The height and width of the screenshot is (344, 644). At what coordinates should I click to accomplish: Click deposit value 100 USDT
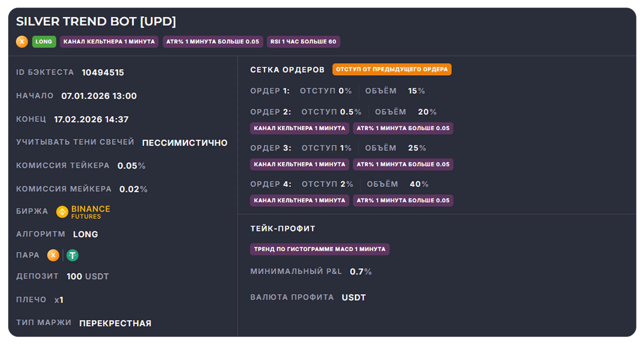(88, 276)
